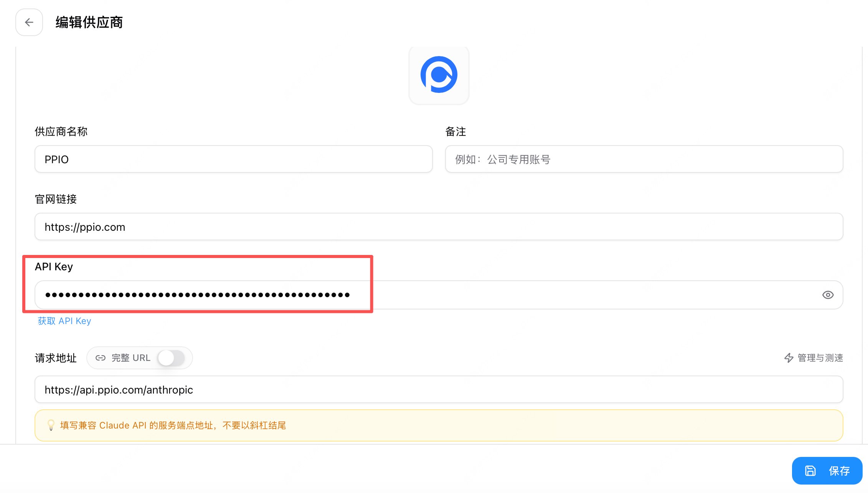The height and width of the screenshot is (493, 868).
Task: Click the 官网链接 label
Action: [56, 199]
